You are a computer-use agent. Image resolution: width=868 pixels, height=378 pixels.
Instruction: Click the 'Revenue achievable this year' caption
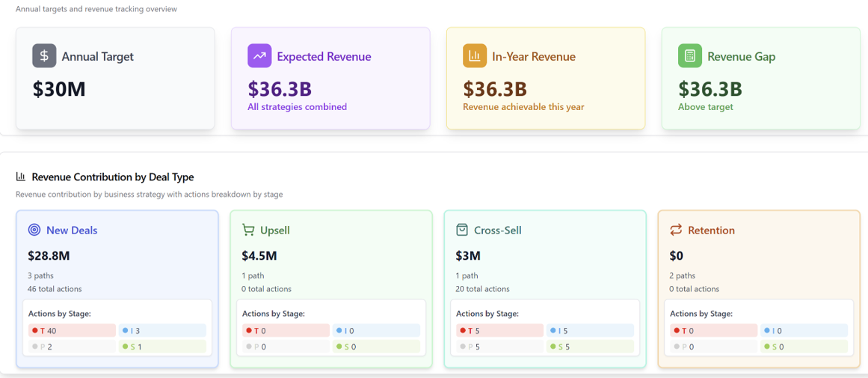coord(523,107)
